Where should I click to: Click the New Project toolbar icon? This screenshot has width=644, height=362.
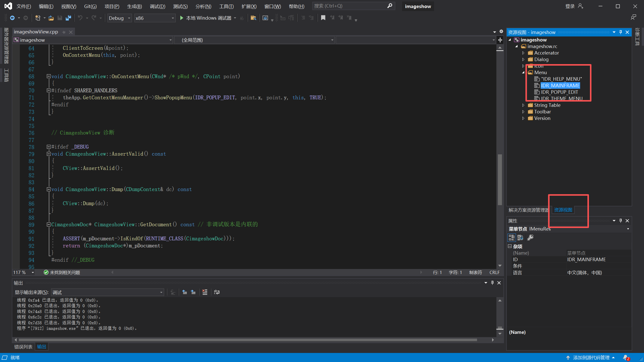click(38, 18)
